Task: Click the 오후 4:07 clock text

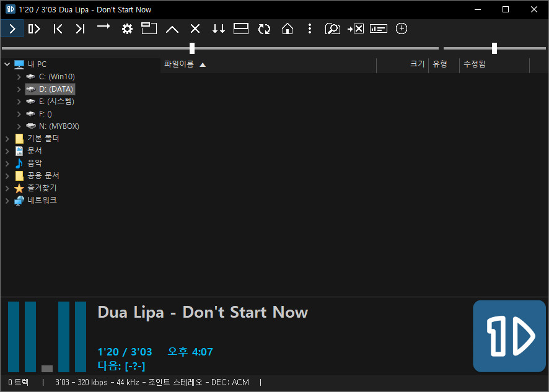Action: click(x=190, y=352)
